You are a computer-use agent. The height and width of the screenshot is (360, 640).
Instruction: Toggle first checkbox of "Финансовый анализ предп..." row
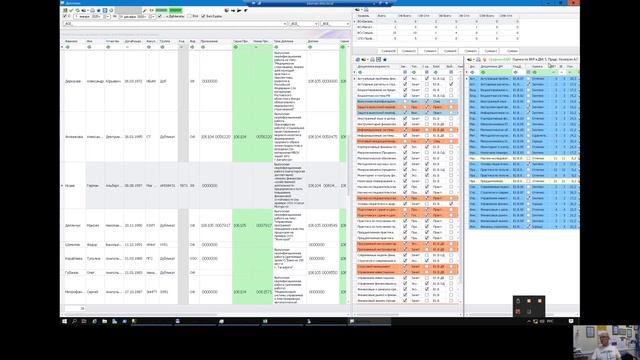click(405, 301)
